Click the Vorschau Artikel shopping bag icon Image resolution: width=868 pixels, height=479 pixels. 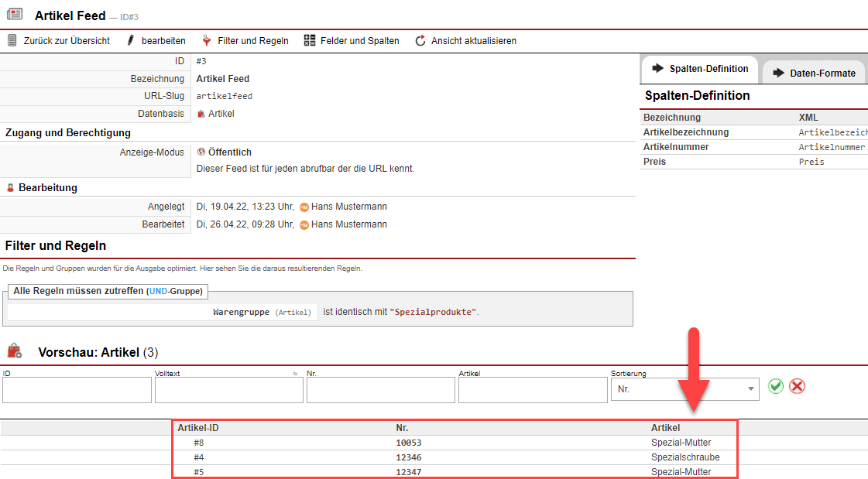coord(15,351)
